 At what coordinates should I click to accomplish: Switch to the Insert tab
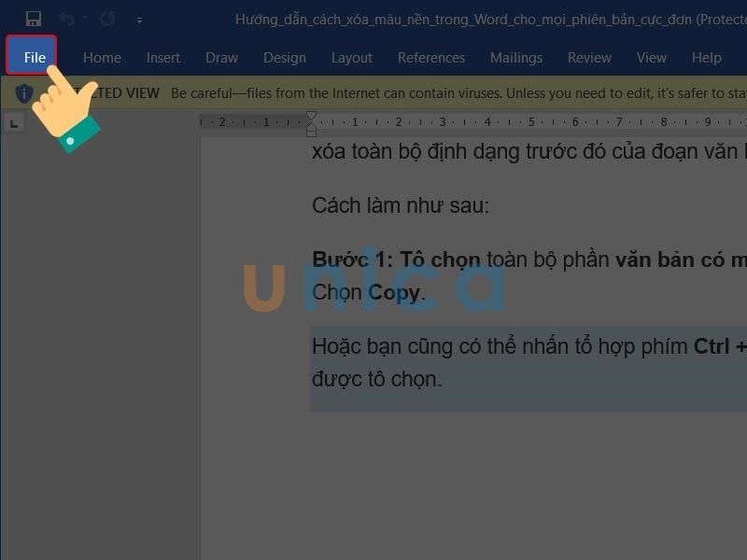coord(163,58)
